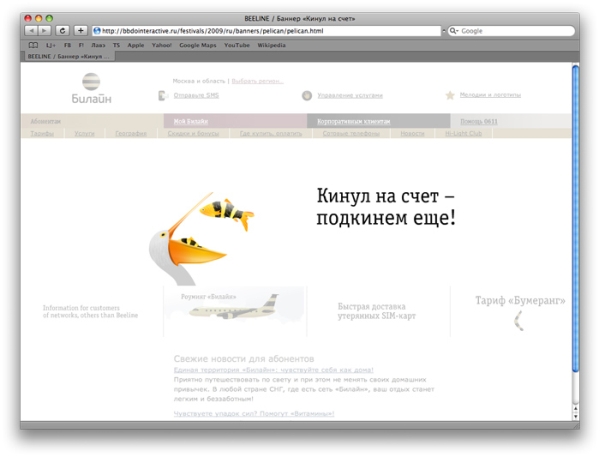Click the Билайн wordmark text

click(x=91, y=99)
